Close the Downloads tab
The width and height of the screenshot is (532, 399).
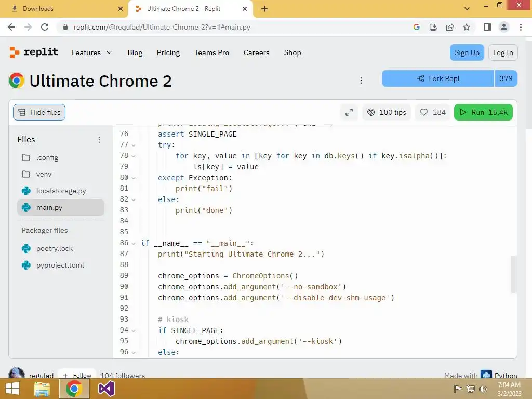click(x=121, y=9)
